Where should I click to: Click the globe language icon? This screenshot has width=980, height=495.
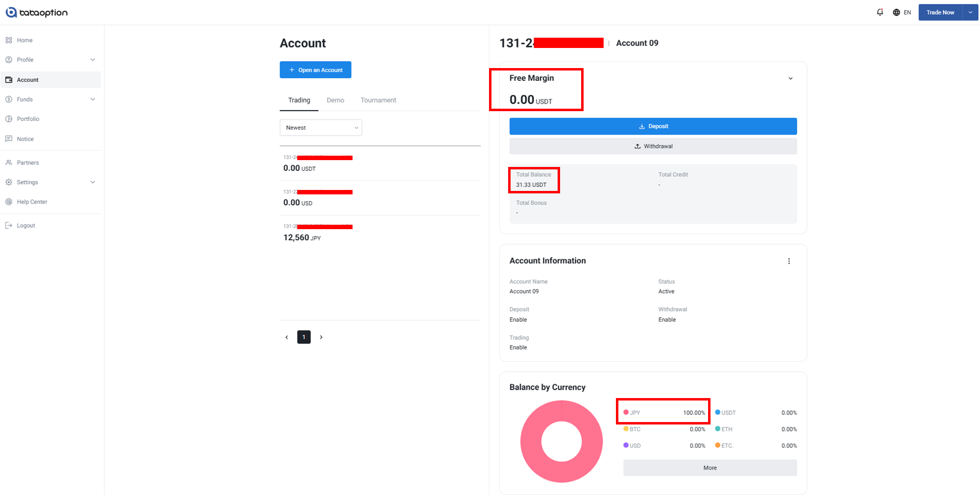896,12
